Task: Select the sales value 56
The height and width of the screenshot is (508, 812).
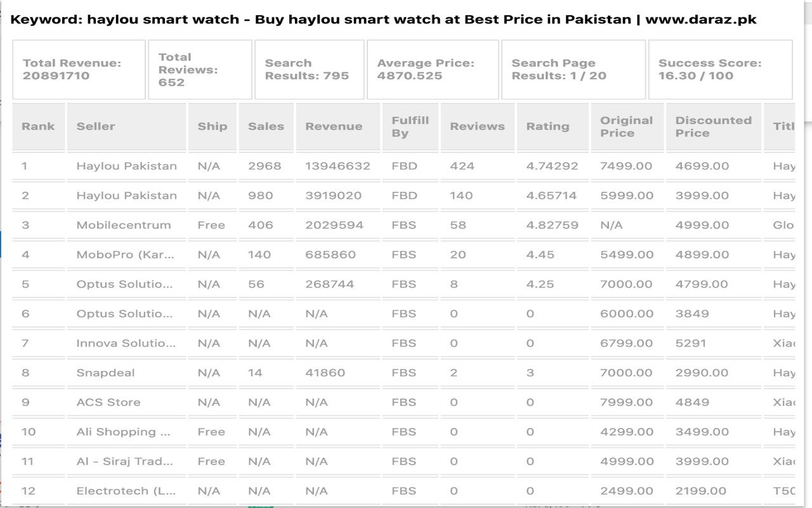Action: (x=256, y=284)
